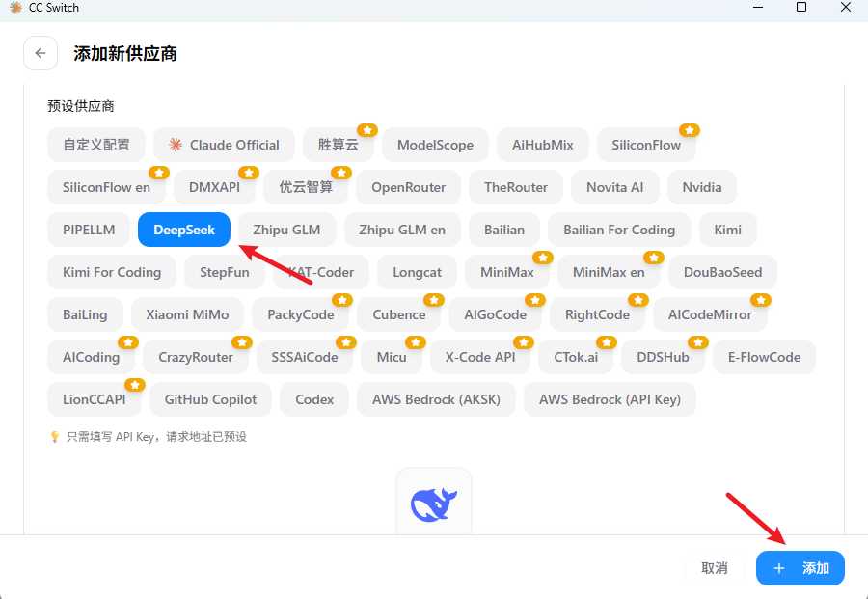Choose E-FlowCode provider preset

(764, 357)
